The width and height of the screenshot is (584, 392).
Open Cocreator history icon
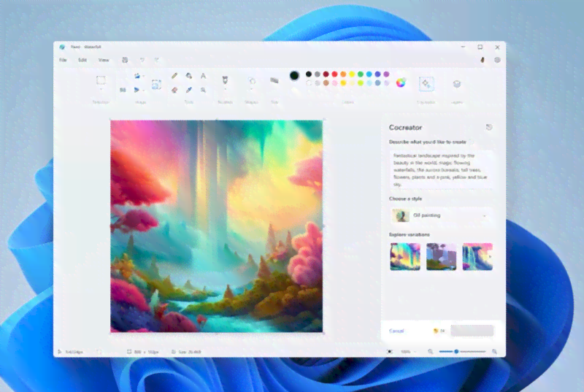(x=489, y=127)
